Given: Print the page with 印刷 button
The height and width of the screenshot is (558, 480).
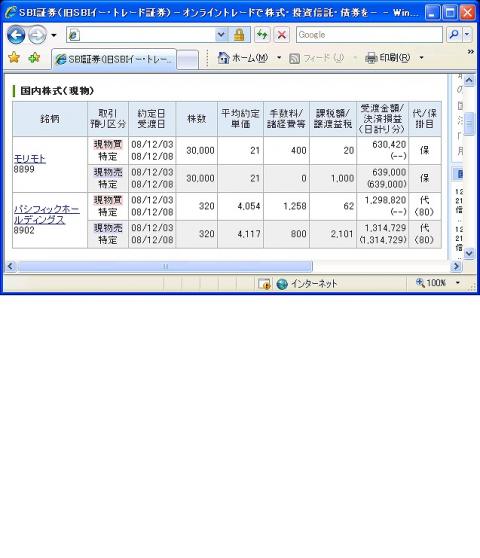Looking at the screenshot, I should pyautogui.click(x=387, y=58).
